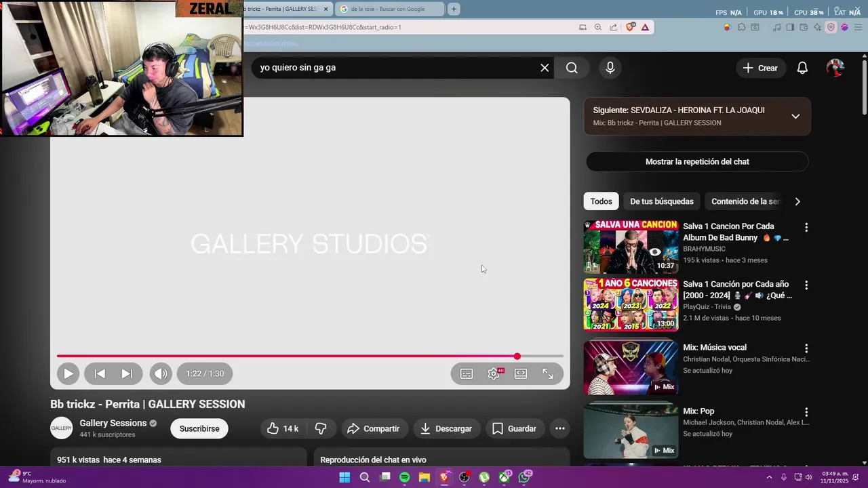Viewport: 868px width, 488px height.
Task: Expand the Siguiente mix playlist panel
Action: 795,116
